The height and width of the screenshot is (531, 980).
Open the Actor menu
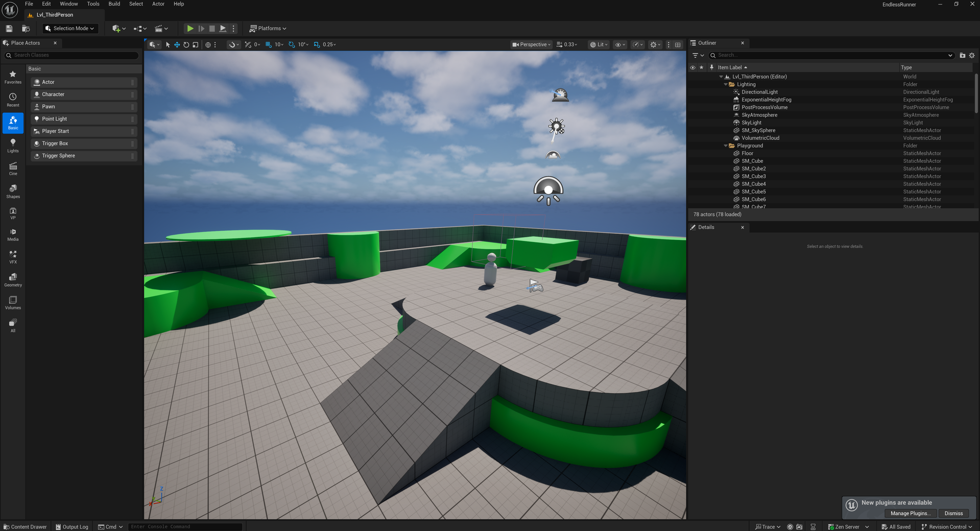158,4
